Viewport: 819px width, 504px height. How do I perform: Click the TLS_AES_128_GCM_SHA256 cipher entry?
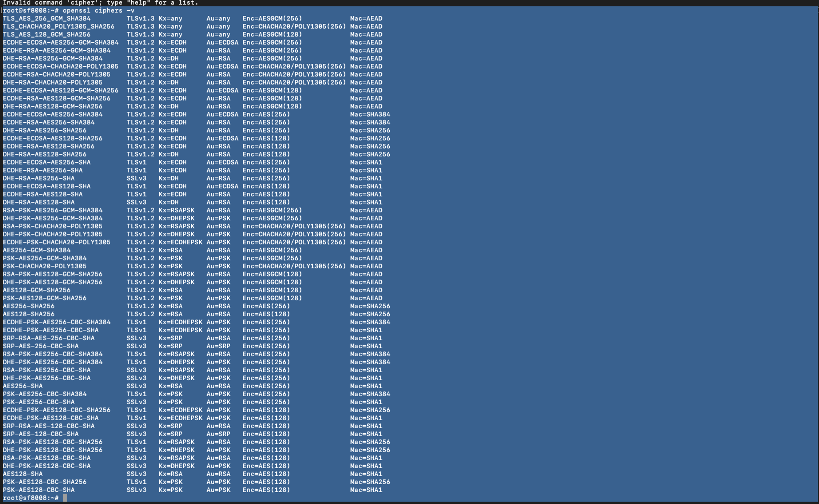tap(47, 34)
